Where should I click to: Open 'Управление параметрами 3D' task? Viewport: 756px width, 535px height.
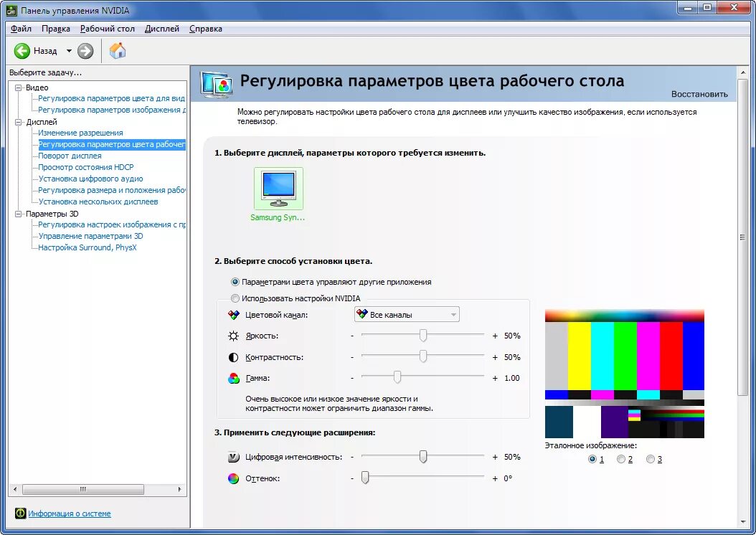pos(90,236)
